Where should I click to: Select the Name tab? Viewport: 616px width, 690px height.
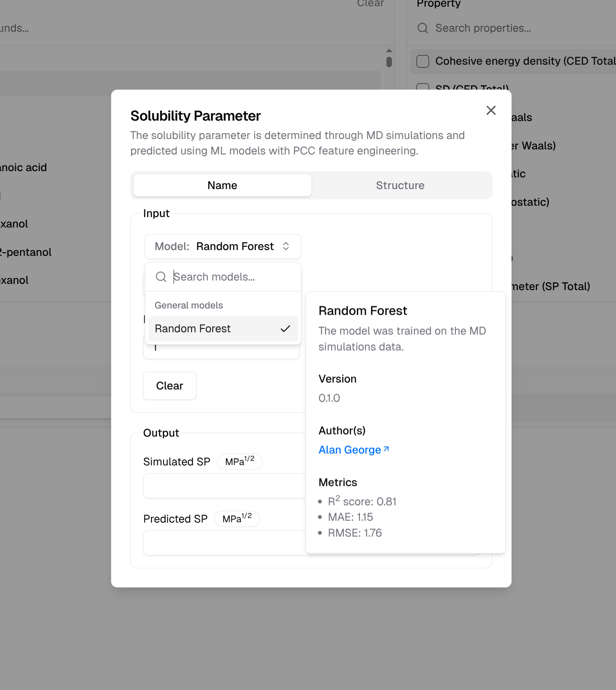(x=222, y=185)
